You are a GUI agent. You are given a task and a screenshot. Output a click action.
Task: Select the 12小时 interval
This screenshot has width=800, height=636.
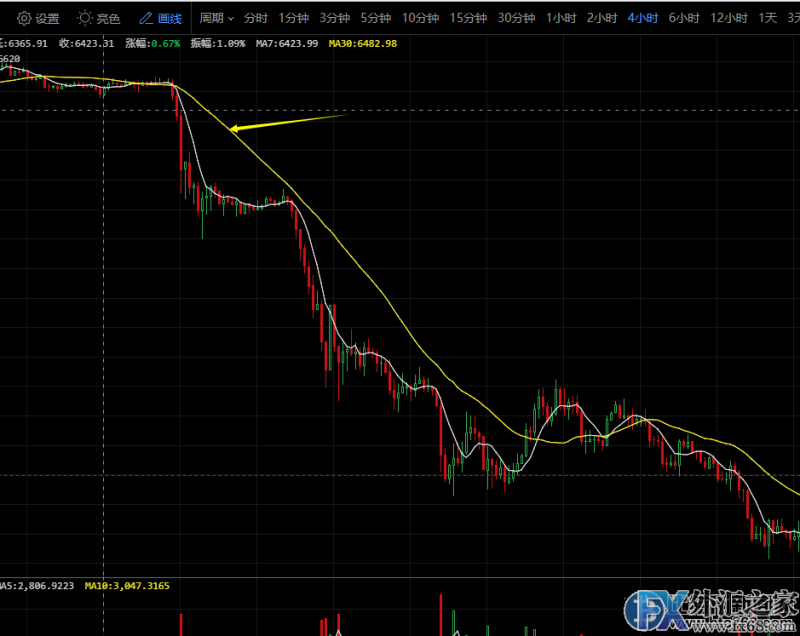[727, 18]
